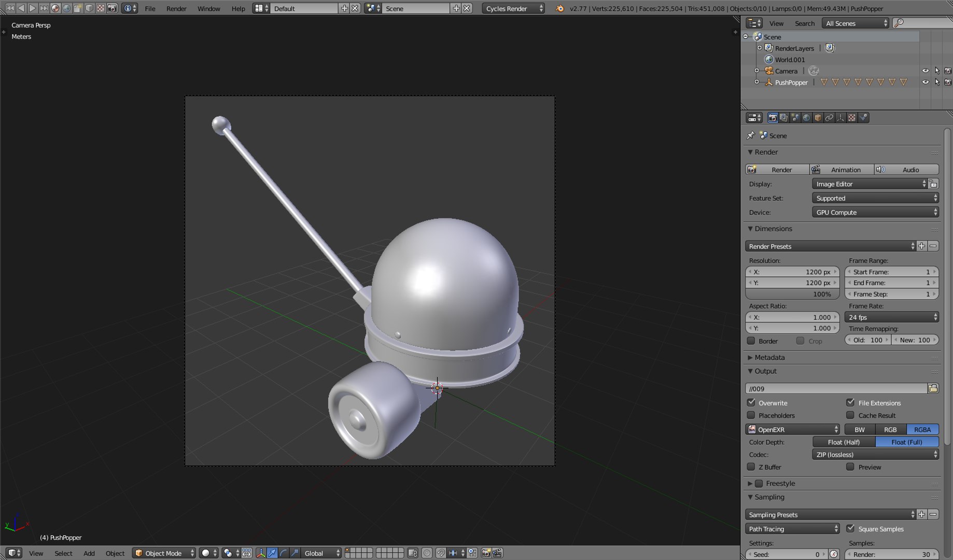
Task: Open the outliner Search menu
Action: [805, 23]
